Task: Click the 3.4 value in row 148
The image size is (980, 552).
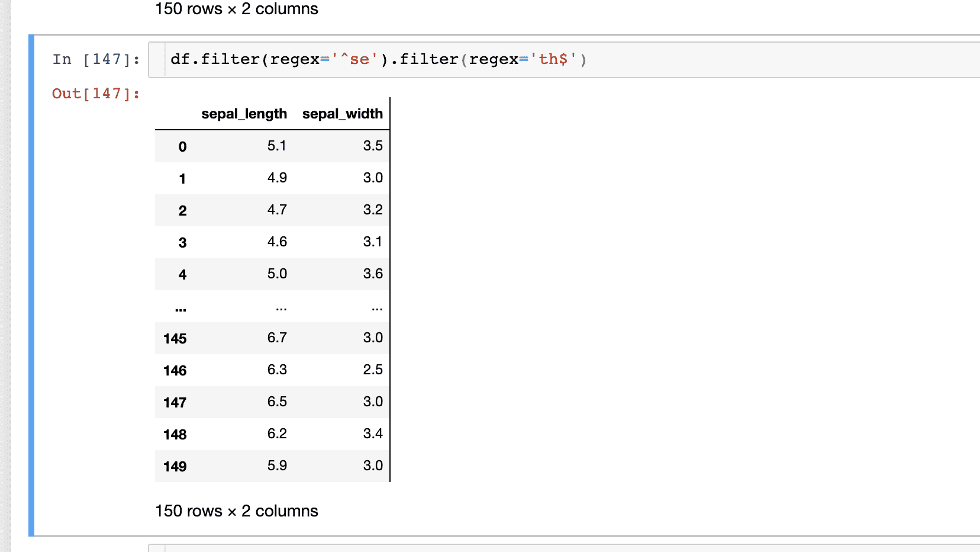Action: 373,434
